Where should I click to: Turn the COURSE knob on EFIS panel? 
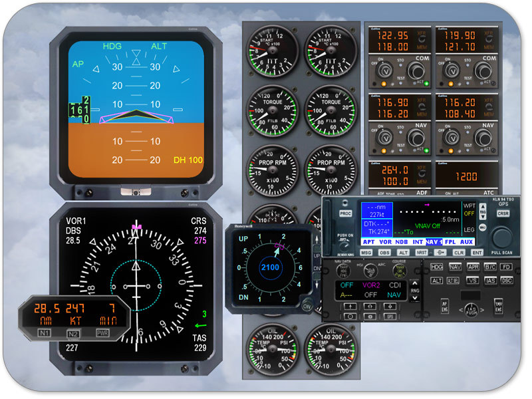pyautogui.click(x=399, y=271)
